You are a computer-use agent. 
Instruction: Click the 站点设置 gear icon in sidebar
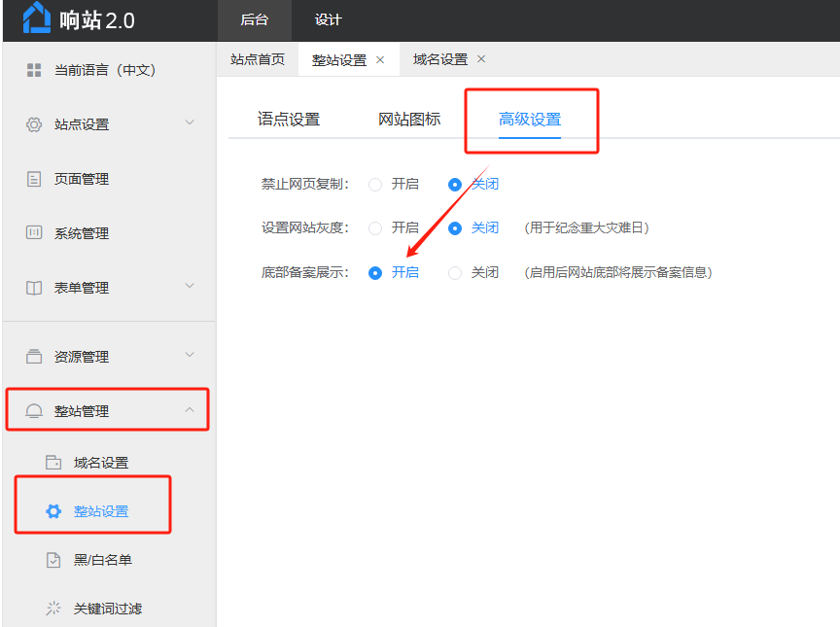click(34, 124)
